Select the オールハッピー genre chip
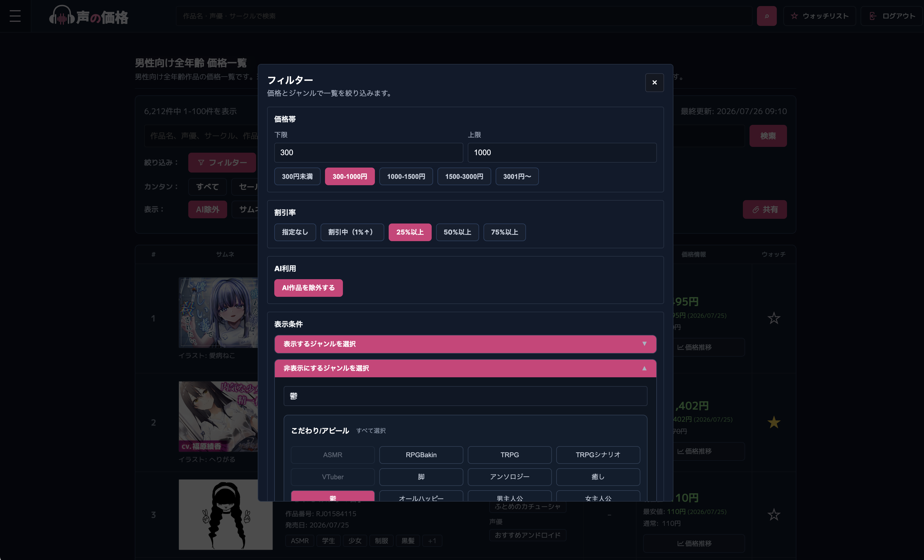The width and height of the screenshot is (924, 560). click(x=421, y=496)
